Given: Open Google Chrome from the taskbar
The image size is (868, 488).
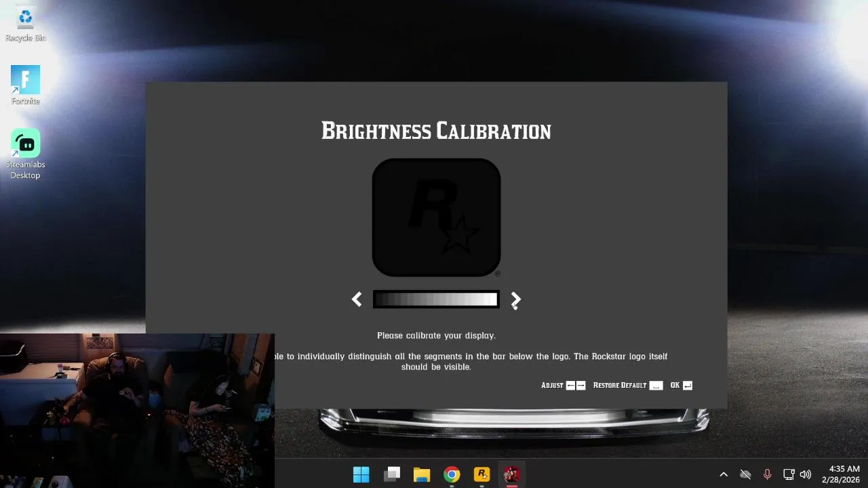Looking at the screenshot, I should (452, 474).
